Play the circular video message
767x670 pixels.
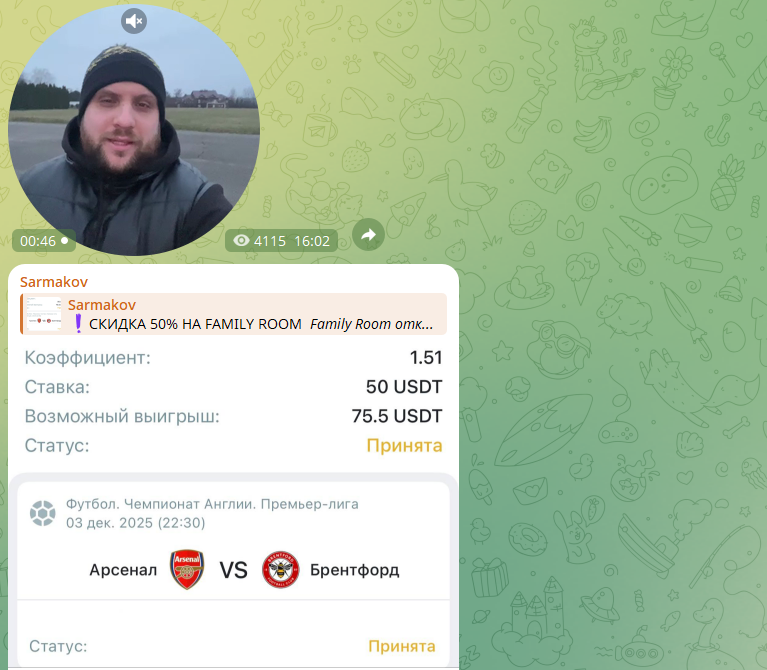click(134, 130)
